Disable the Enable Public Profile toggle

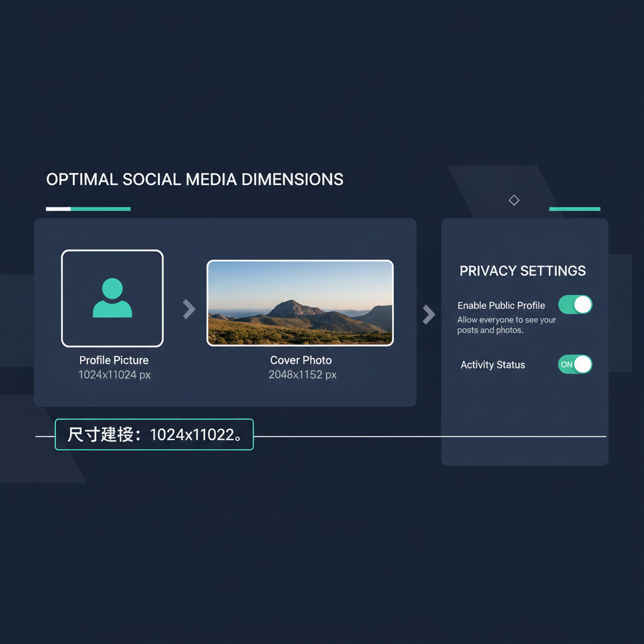coord(575,305)
